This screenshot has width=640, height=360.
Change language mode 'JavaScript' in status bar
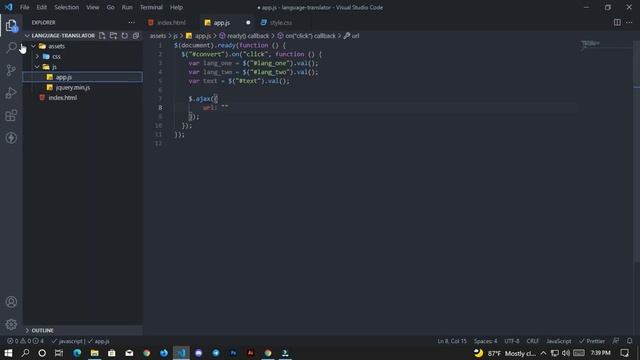click(x=559, y=341)
